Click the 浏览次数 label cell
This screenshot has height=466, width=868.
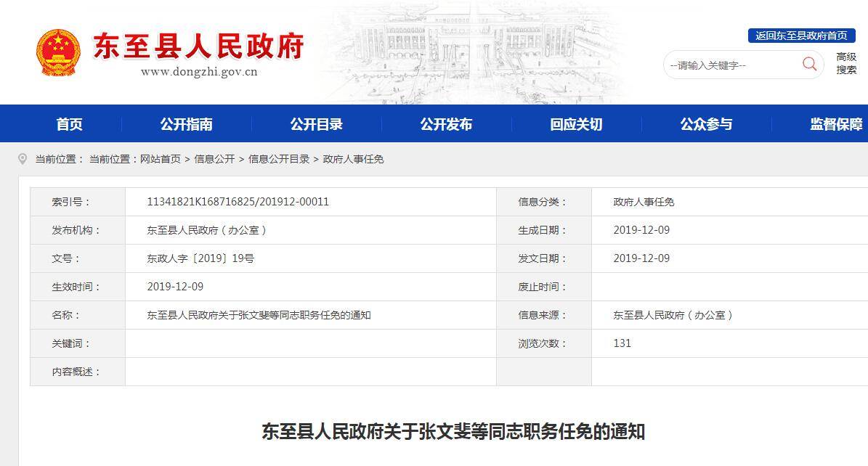tap(544, 343)
